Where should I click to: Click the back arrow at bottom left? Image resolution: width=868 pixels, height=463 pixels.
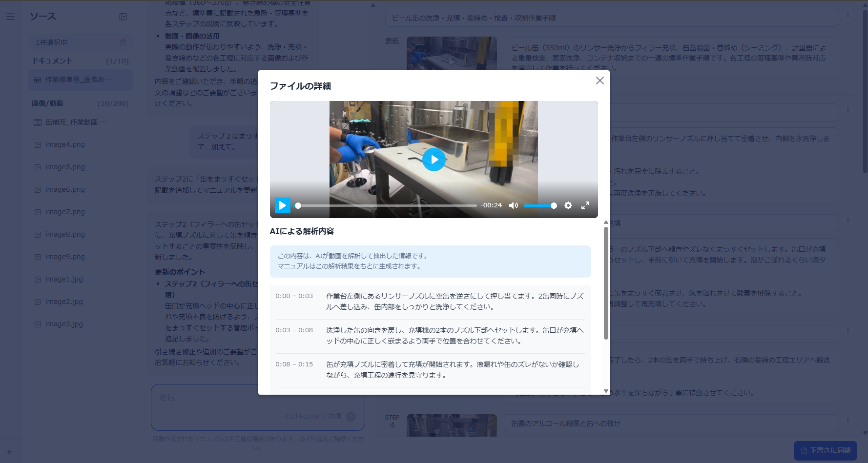[x=10, y=452]
